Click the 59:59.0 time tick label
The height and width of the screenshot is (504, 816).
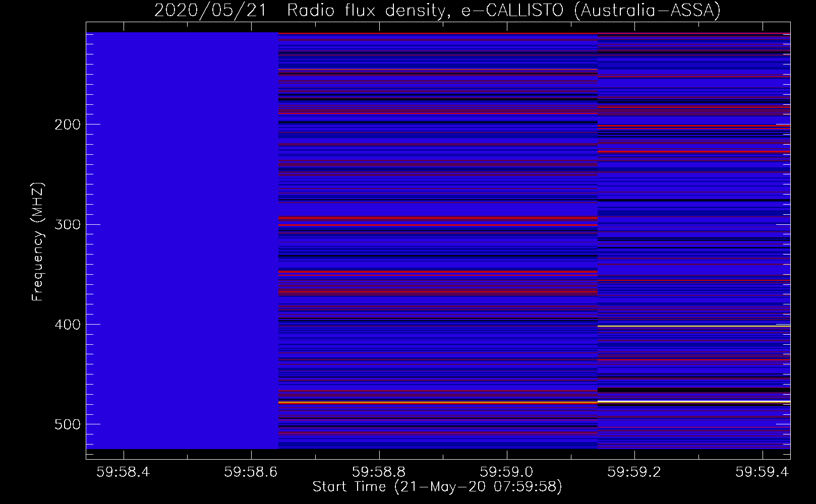click(x=506, y=472)
